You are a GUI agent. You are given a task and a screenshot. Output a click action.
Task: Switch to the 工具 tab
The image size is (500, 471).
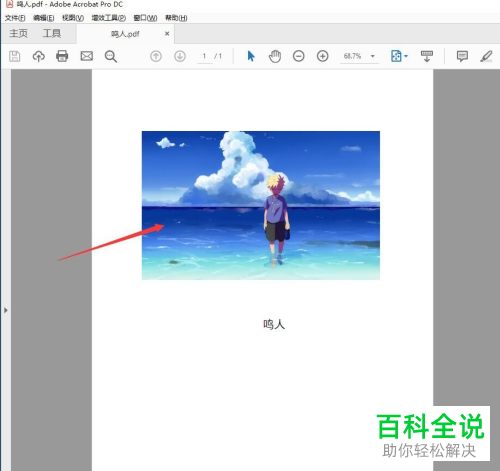tap(52, 33)
